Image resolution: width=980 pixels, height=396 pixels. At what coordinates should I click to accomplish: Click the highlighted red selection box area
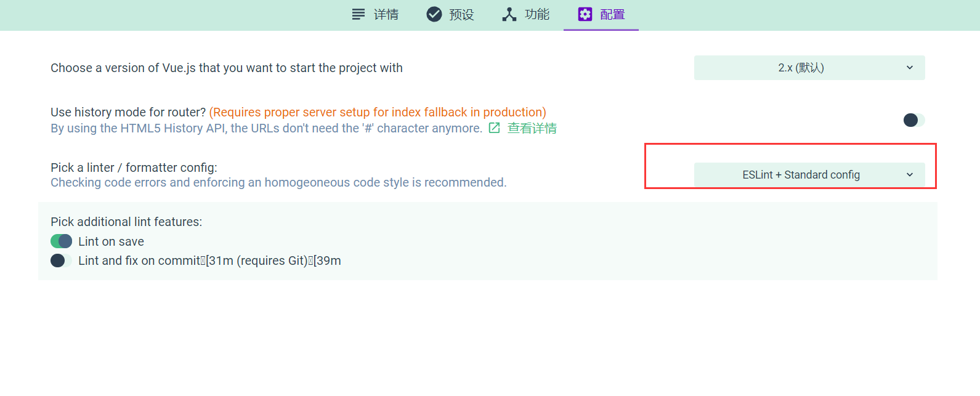tap(790, 166)
